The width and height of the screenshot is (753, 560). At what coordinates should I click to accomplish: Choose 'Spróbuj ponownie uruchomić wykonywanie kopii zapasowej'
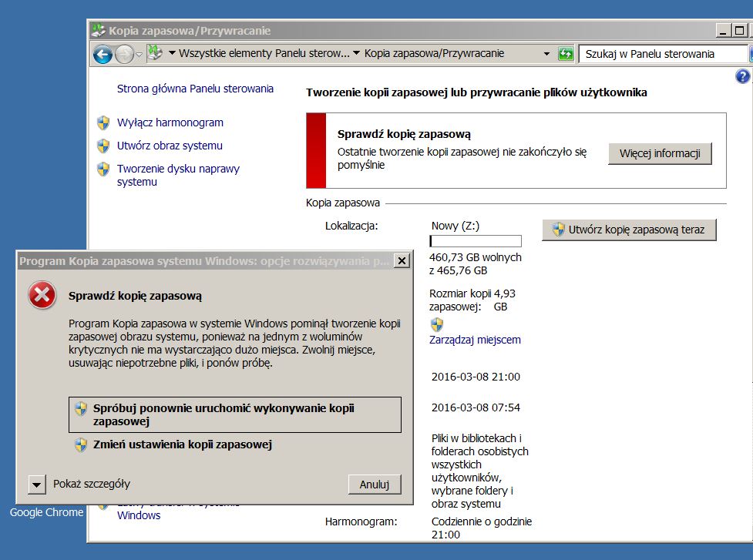[235, 414]
